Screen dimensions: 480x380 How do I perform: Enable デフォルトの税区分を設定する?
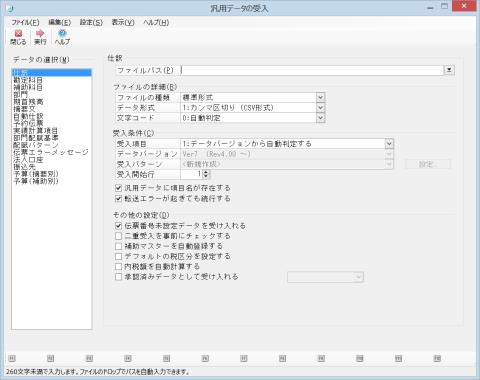tap(118, 256)
